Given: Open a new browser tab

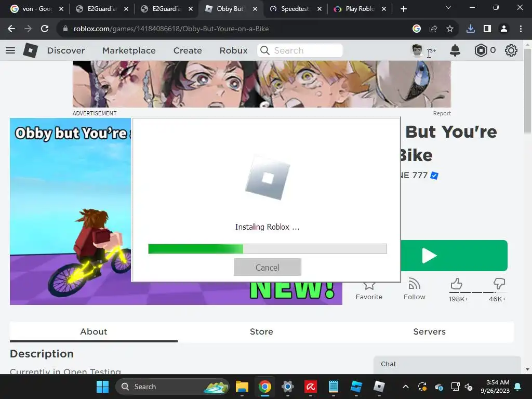Looking at the screenshot, I should 403,9.
